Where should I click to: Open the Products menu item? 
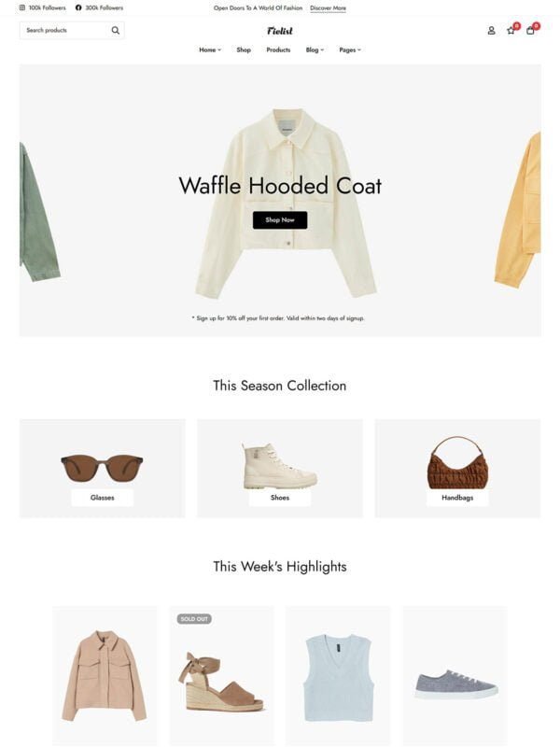coord(278,49)
